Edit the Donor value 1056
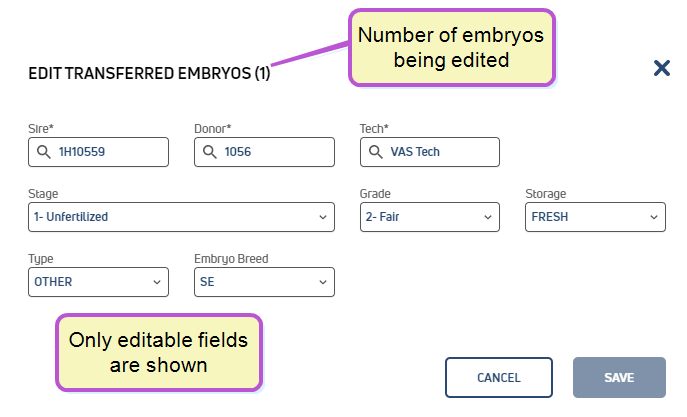The height and width of the screenshot is (417, 687). click(x=264, y=152)
